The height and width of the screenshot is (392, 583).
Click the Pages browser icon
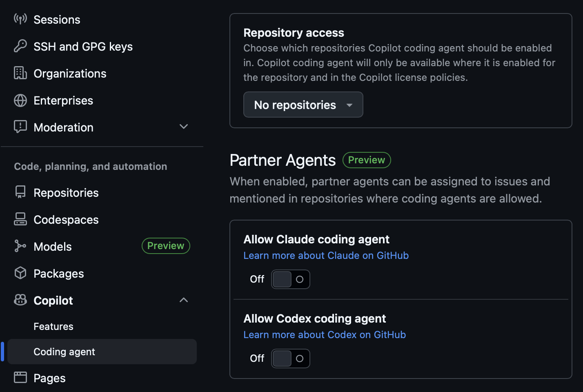(x=20, y=378)
